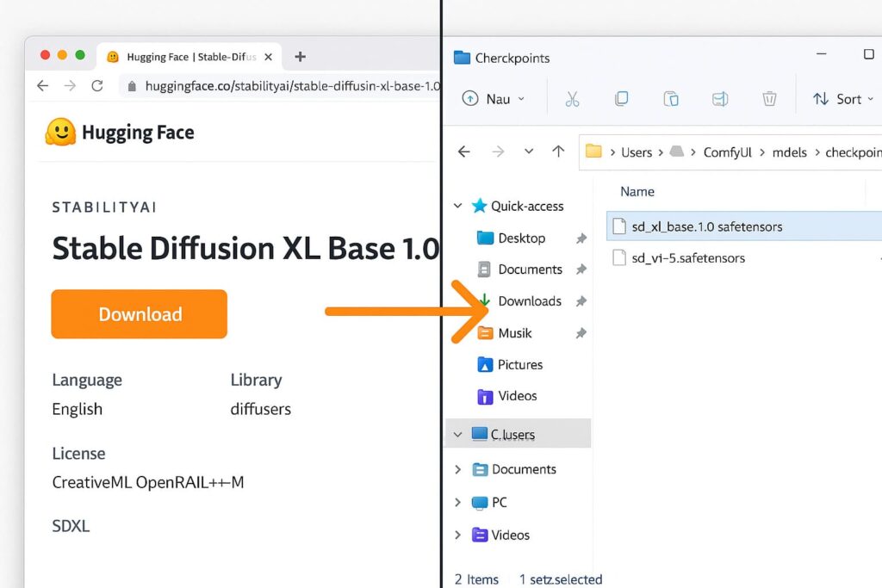This screenshot has height=588, width=882.
Task: Click the green macOS zoom button
Action: click(x=80, y=54)
